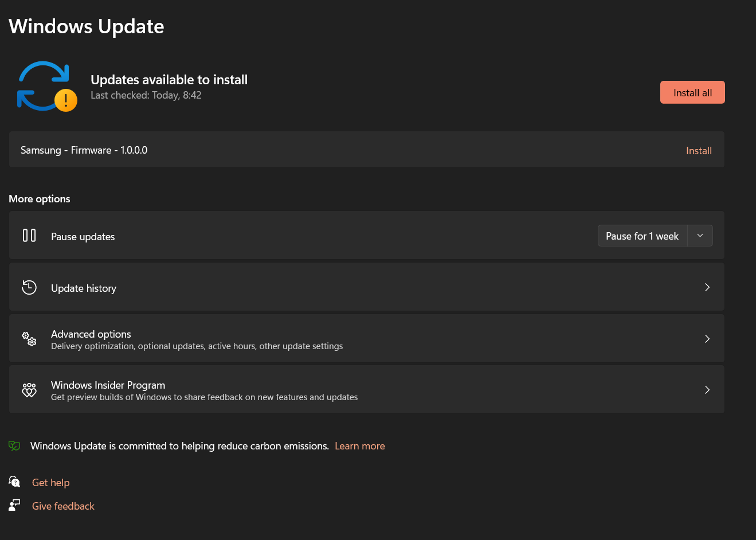Install the Samsung Firmware update
Screen dimensions: 756x540
[699, 151]
